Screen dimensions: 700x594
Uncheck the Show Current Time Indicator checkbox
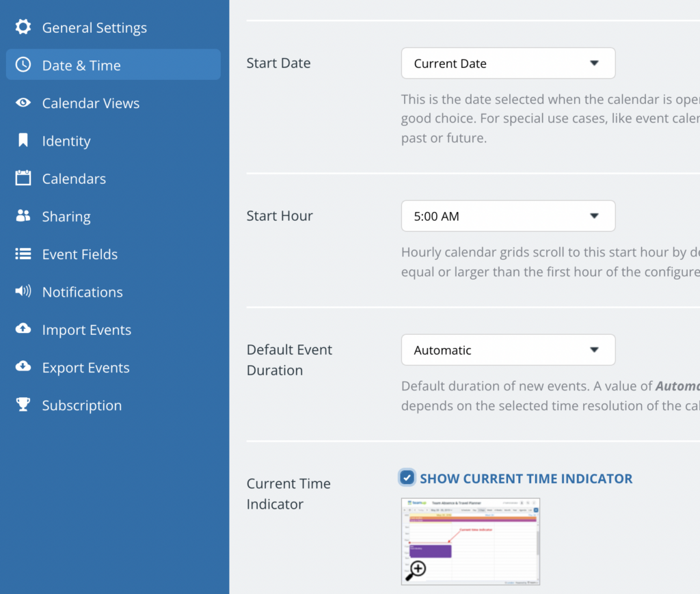407,478
